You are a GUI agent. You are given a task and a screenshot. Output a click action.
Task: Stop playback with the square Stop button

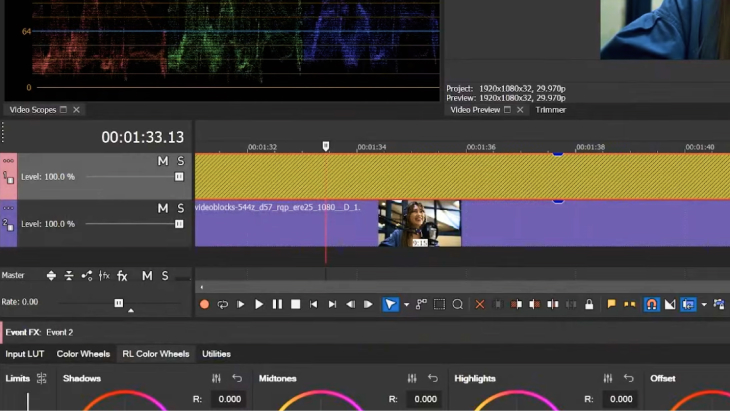(295, 304)
